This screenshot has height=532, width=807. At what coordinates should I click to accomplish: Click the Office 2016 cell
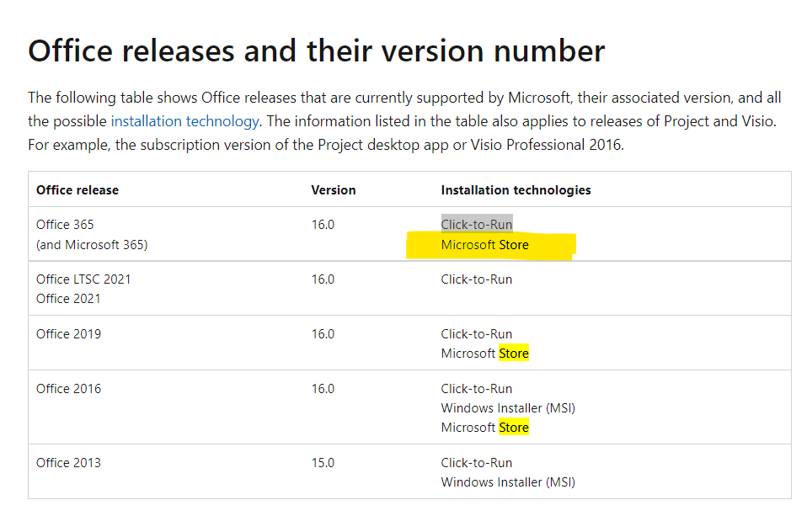coord(68,388)
